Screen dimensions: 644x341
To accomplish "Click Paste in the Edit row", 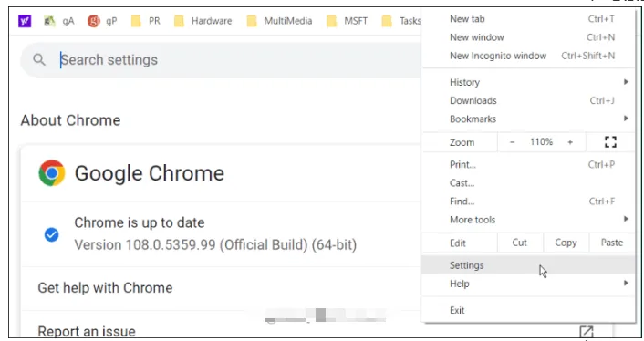I will pos(612,243).
